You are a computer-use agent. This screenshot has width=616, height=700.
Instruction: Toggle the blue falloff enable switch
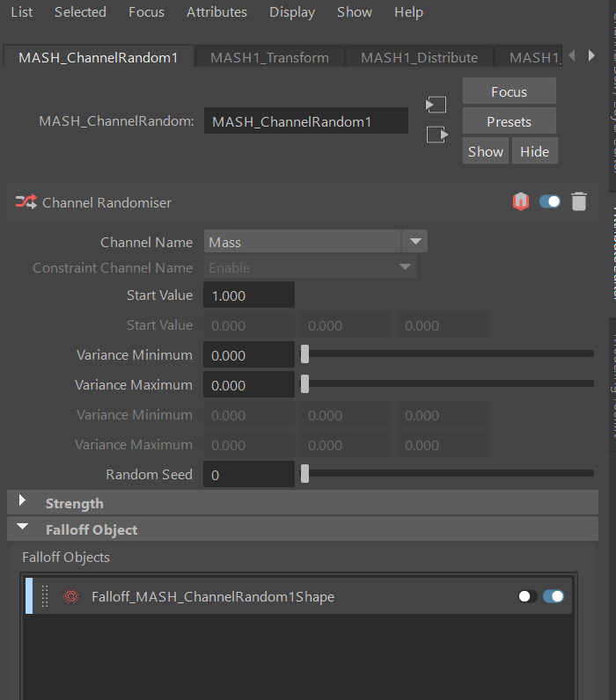pyautogui.click(x=554, y=596)
